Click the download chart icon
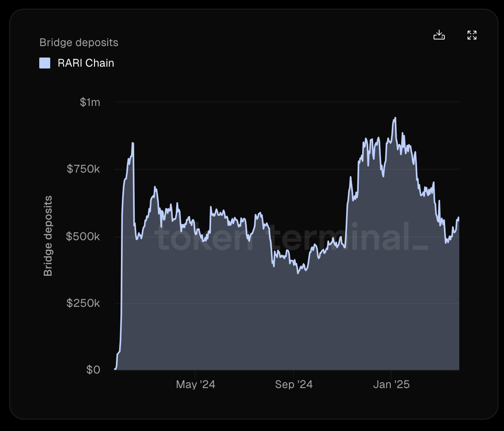 (x=439, y=35)
